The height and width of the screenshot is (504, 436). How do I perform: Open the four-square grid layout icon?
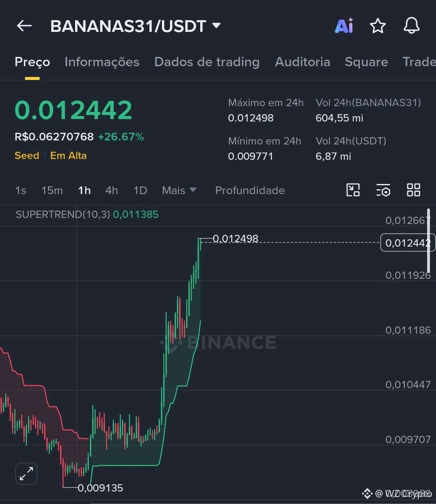[x=413, y=190]
